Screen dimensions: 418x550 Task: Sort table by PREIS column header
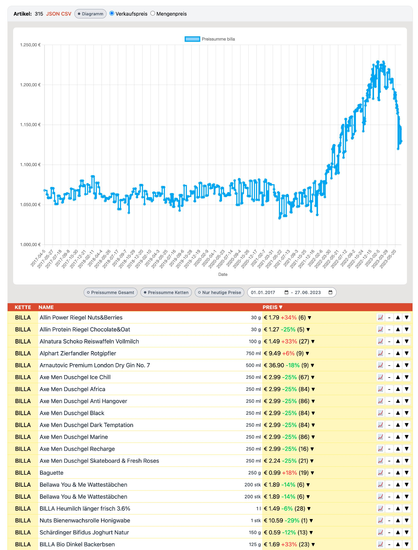(x=272, y=307)
